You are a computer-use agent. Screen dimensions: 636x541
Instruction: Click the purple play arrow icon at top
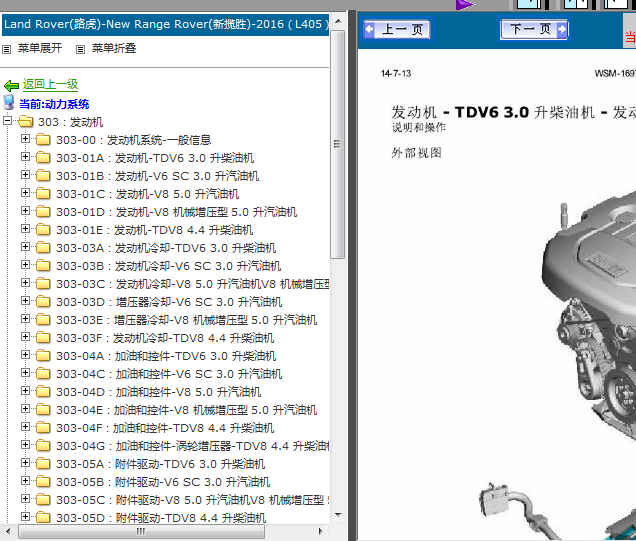point(465,4)
